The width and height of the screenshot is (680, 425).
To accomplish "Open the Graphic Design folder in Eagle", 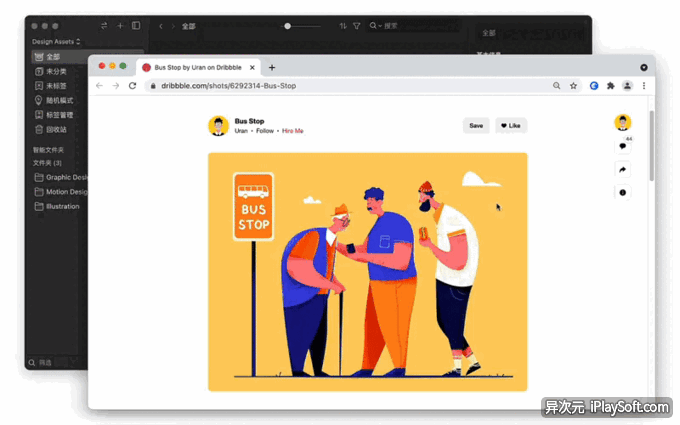I will (x=60, y=177).
